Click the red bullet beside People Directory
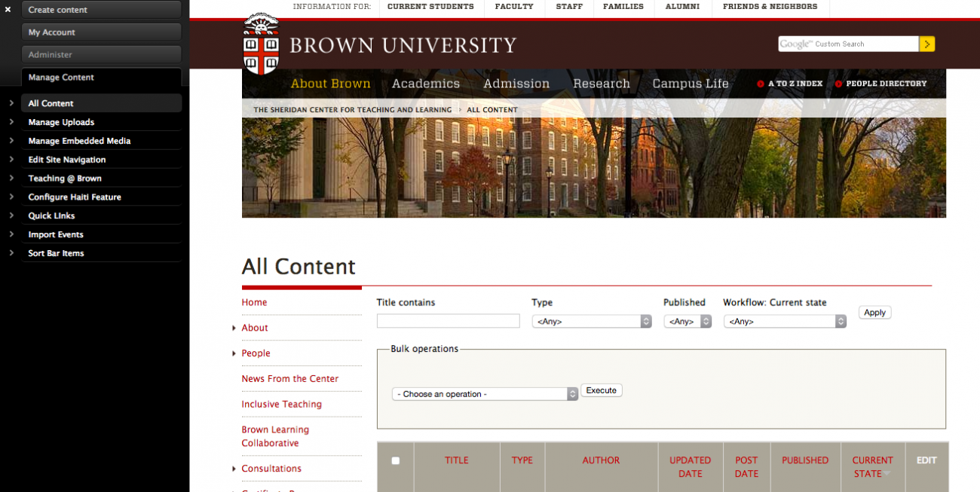 tap(839, 84)
